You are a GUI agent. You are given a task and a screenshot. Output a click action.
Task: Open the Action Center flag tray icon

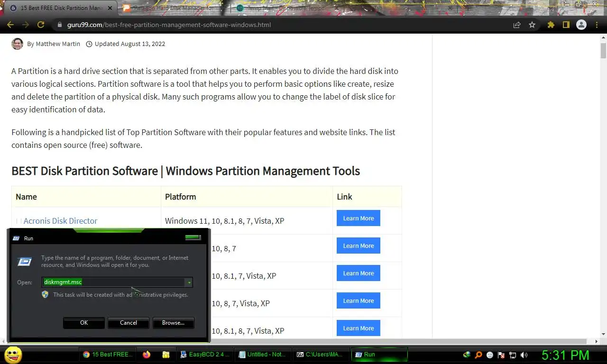tap(501, 355)
